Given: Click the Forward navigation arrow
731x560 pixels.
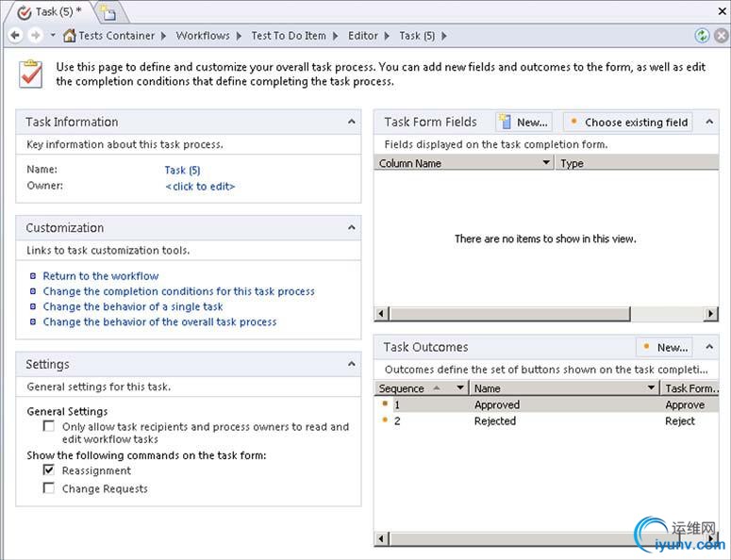Looking at the screenshot, I should [35, 36].
